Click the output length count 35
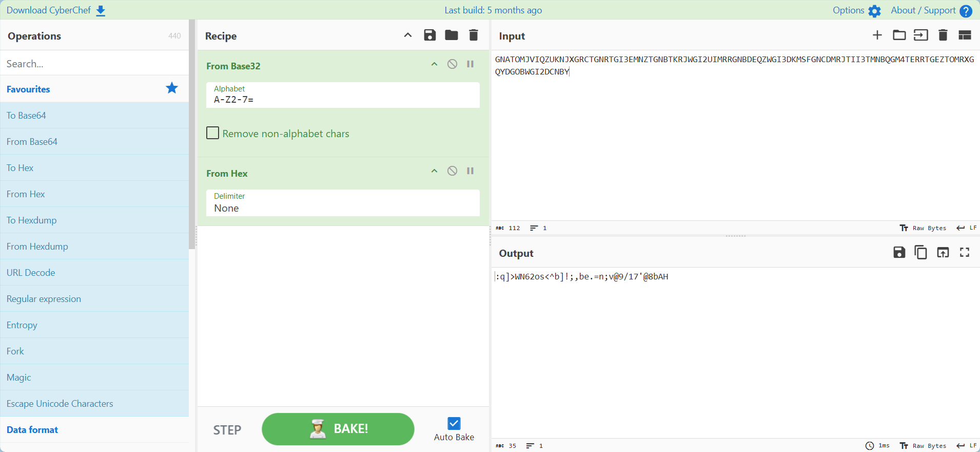The height and width of the screenshot is (452, 980). coord(506,446)
